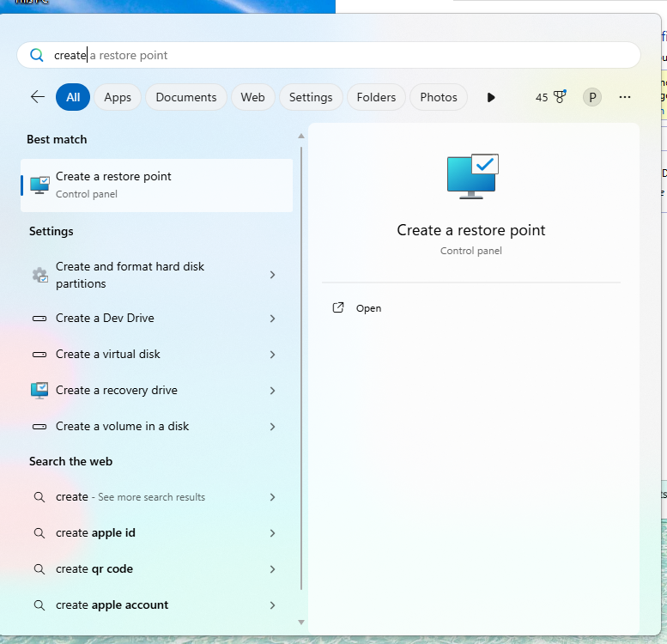This screenshot has height=644, width=667.
Task: Click the Best match heading
Action: [57, 139]
